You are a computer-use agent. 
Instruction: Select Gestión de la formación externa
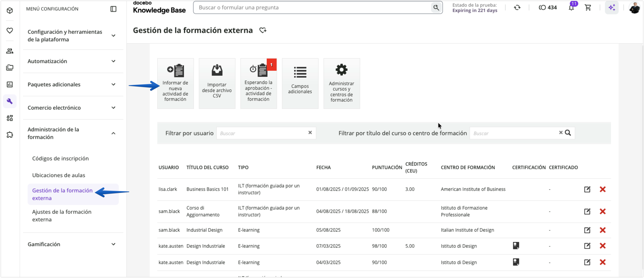tap(73, 194)
